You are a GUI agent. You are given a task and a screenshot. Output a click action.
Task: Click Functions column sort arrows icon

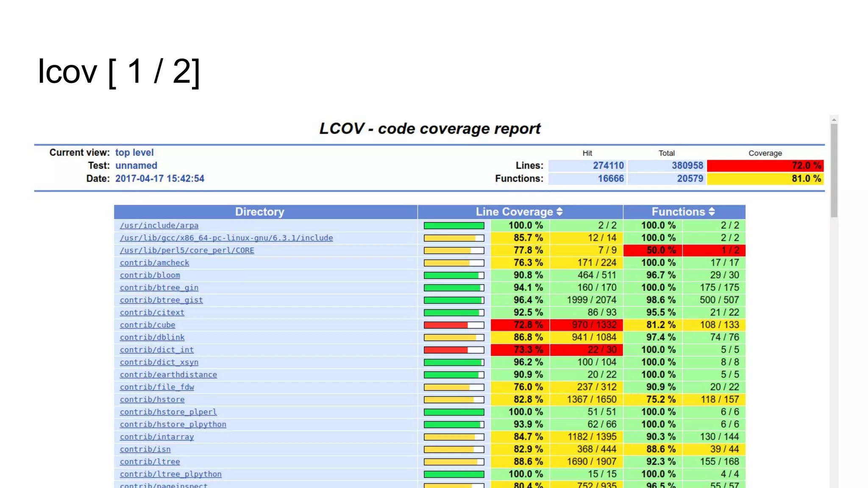click(712, 212)
